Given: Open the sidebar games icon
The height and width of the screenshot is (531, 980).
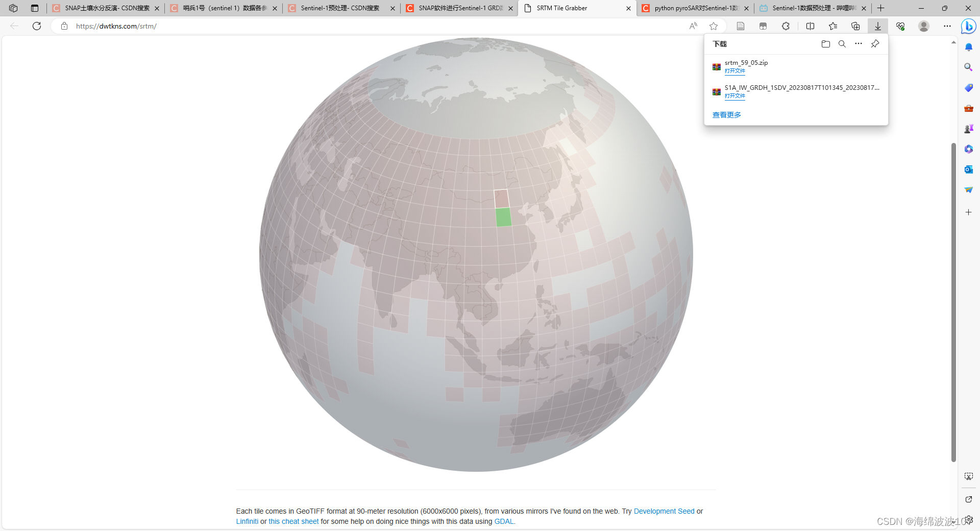Looking at the screenshot, I should [969, 129].
